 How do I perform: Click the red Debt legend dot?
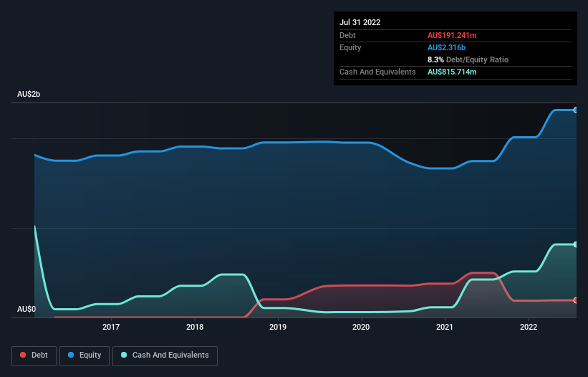(23, 355)
